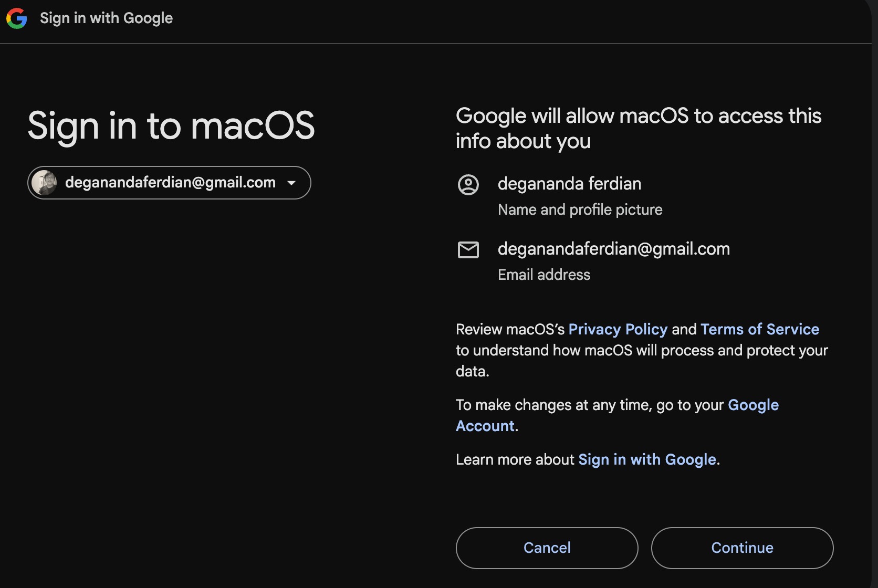Open the Terms of Service link

759,329
